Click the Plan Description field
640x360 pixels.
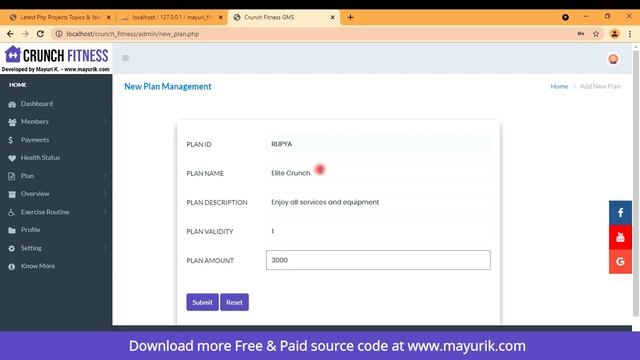click(x=378, y=202)
